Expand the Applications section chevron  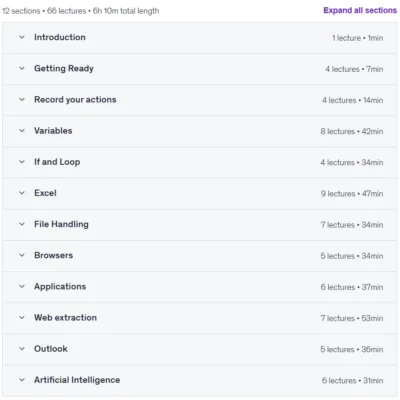coord(22,286)
